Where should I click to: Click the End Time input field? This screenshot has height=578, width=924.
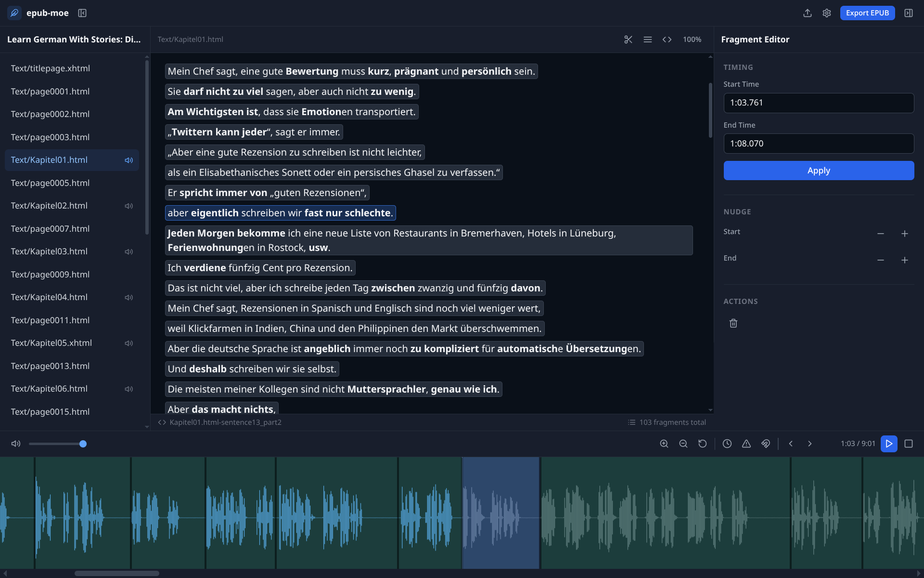click(x=819, y=144)
